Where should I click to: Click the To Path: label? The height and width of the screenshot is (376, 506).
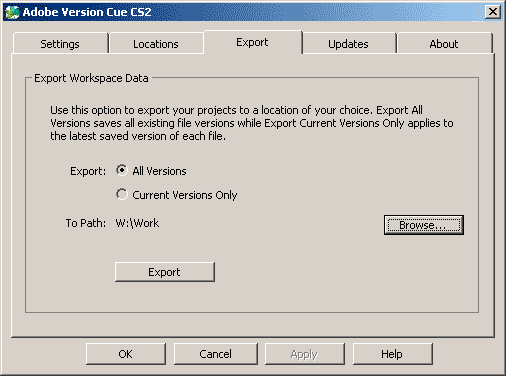click(x=86, y=223)
